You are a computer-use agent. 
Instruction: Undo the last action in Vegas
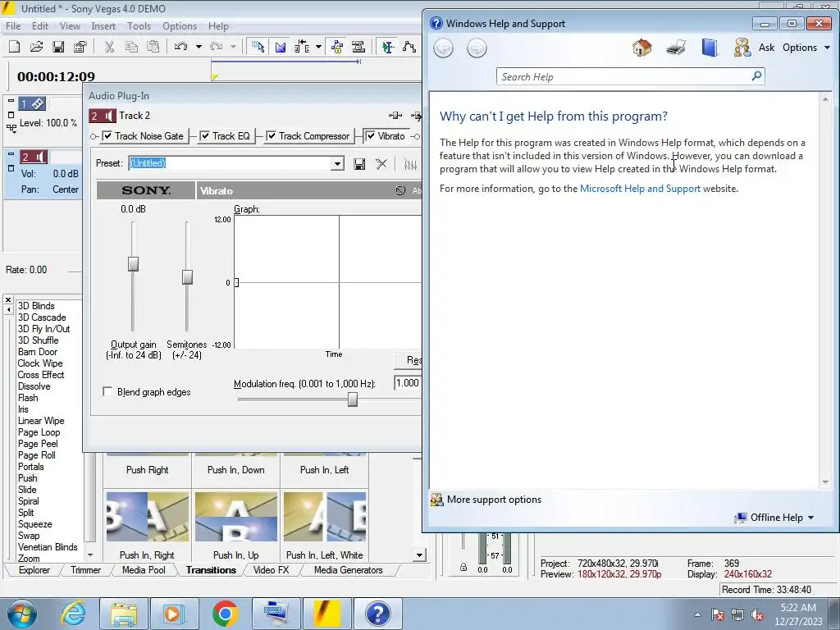pos(180,47)
